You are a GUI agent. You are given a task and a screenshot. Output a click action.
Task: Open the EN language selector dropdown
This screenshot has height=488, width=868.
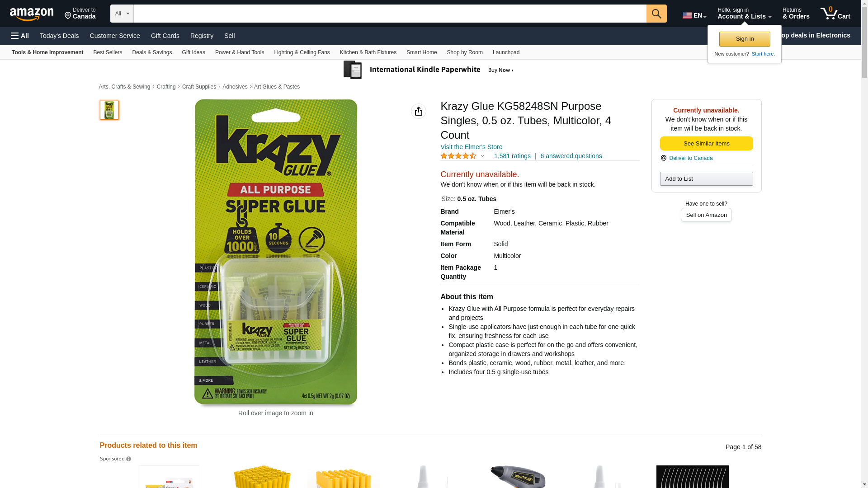(x=694, y=15)
